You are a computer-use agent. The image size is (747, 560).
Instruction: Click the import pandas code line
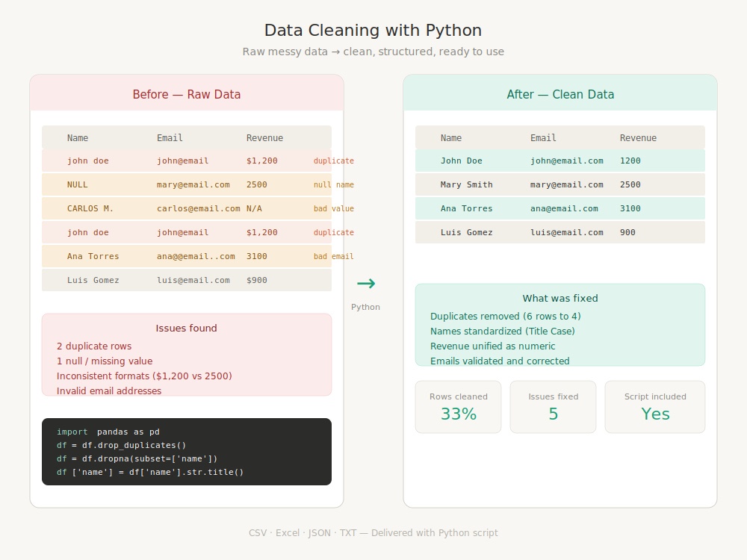(x=108, y=432)
